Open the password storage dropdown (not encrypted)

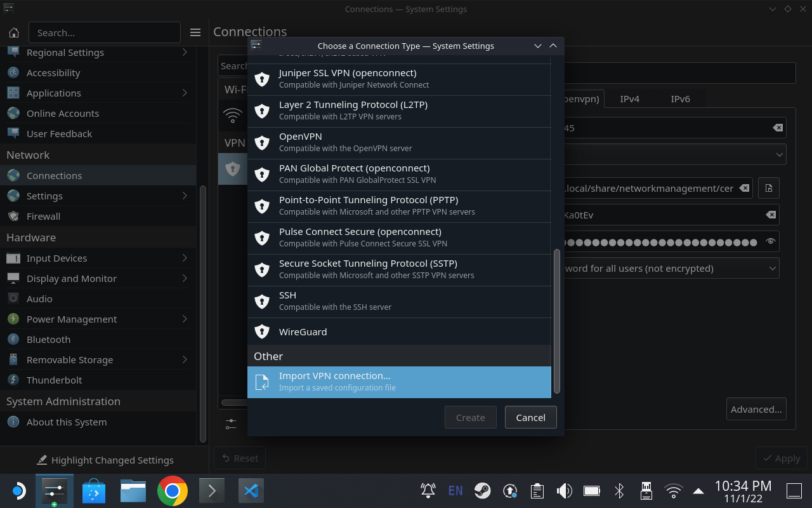[671, 268]
